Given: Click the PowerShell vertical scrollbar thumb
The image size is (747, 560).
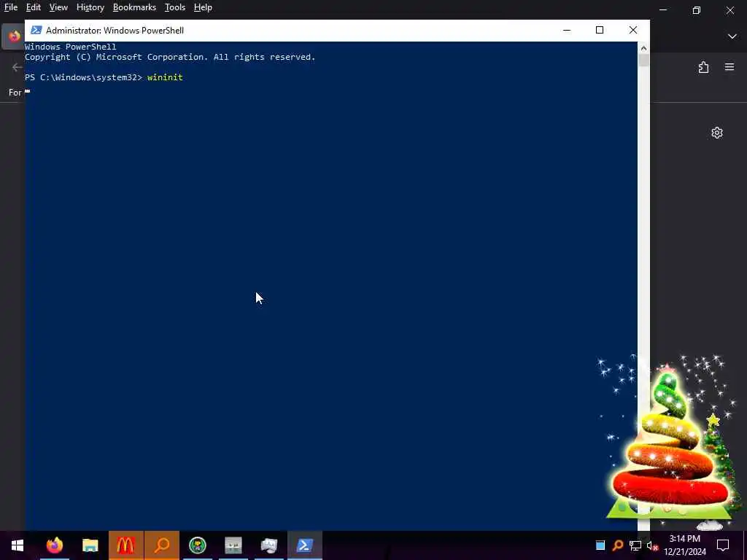Looking at the screenshot, I should tap(643, 61).
